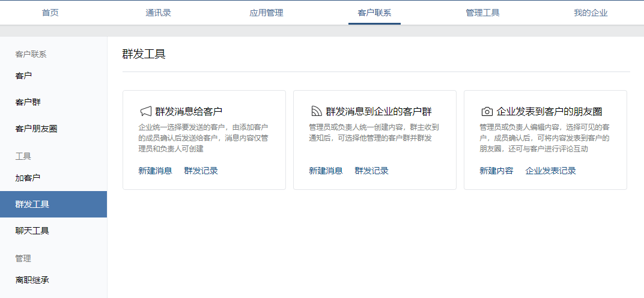Viewport: 644px width, 298px height.
Task: Open 客户朋友圈 from the sidebar
Action: [x=36, y=129]
